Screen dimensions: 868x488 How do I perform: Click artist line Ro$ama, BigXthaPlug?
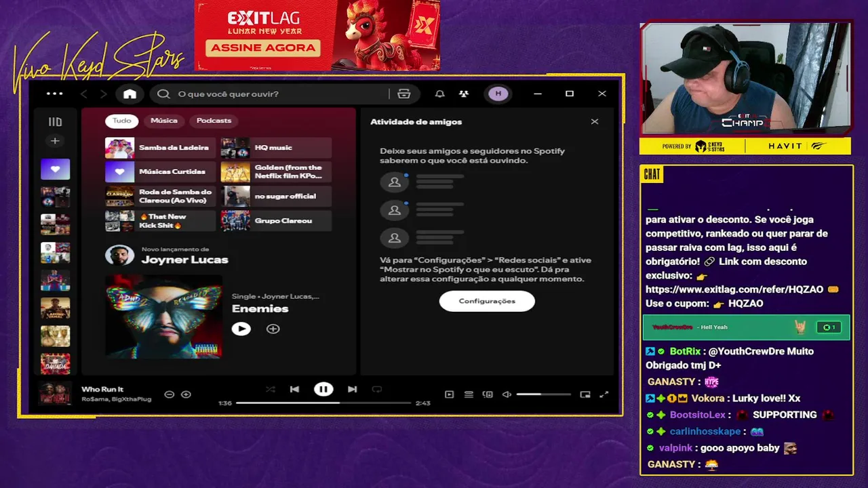tap(117, 399)
